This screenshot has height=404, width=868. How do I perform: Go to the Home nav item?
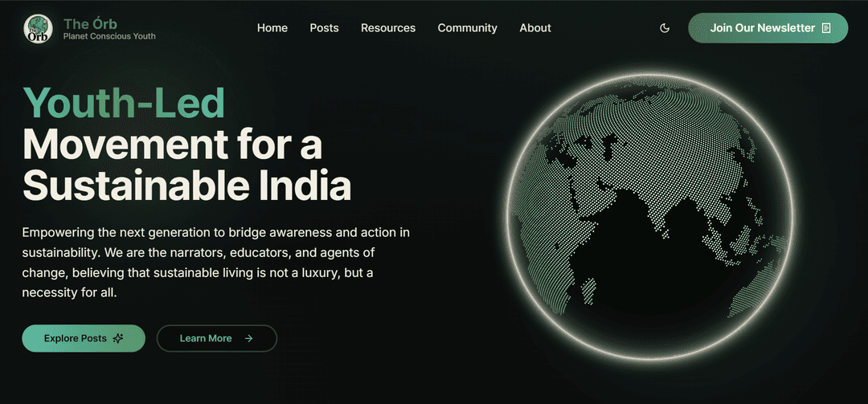pos(272,28)
